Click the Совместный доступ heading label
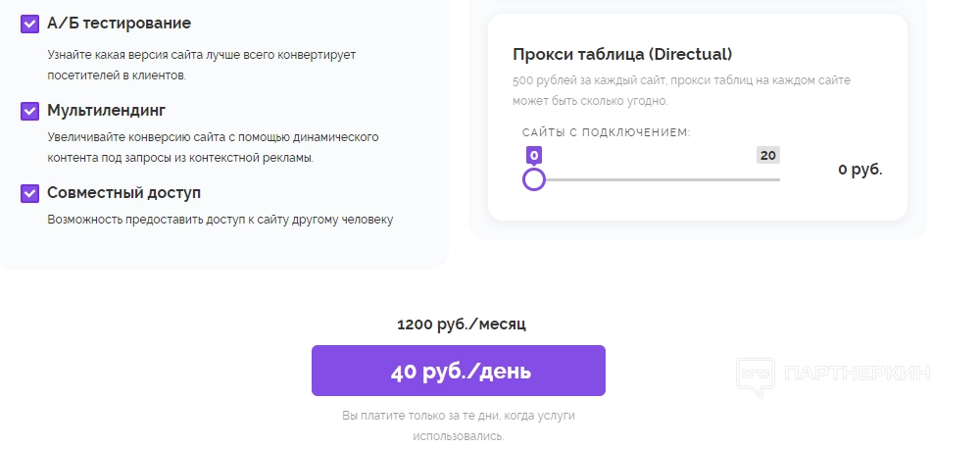The width and height of the screenshot is (980, 449). [123, 193]
